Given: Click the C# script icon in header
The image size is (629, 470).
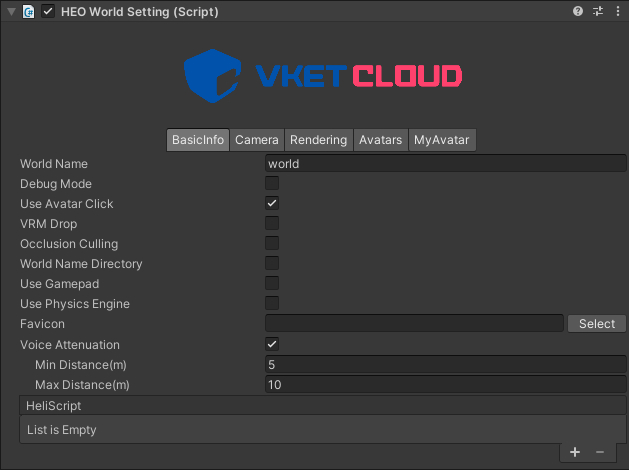Looking at the screenshot, I should tap(29, 11).
